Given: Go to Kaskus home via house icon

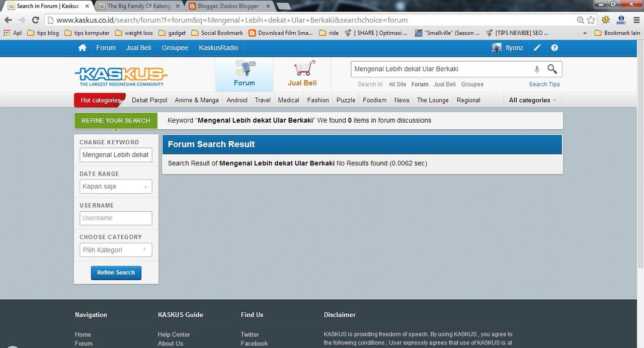Looking at the screenshot, I should [82, 48].
